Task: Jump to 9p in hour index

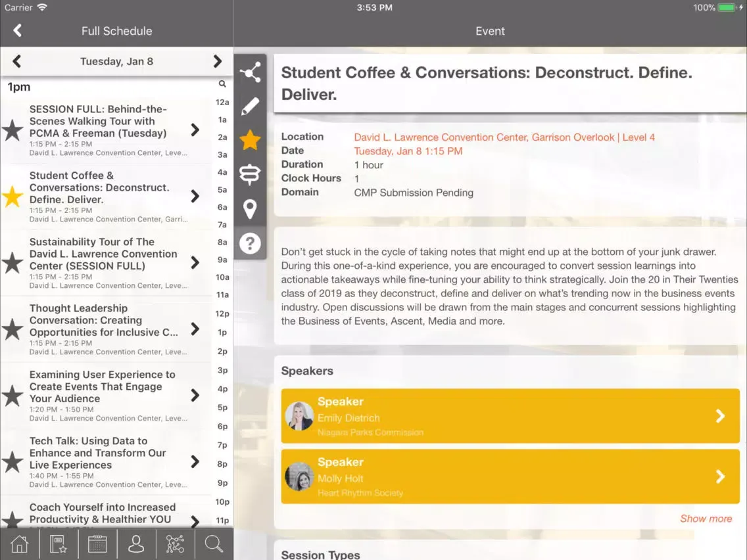Action: [222, 483]
